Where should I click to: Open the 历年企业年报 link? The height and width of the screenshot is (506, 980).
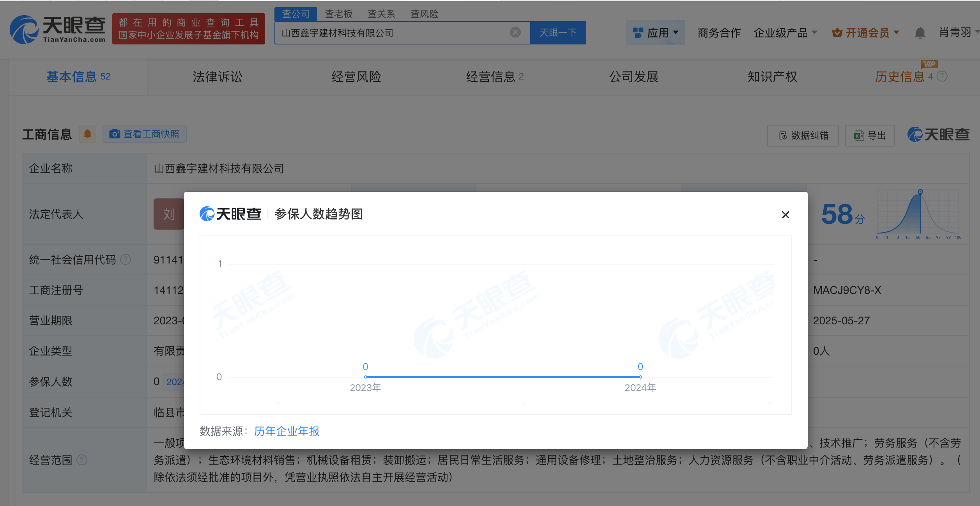click(x=287, y=431)
